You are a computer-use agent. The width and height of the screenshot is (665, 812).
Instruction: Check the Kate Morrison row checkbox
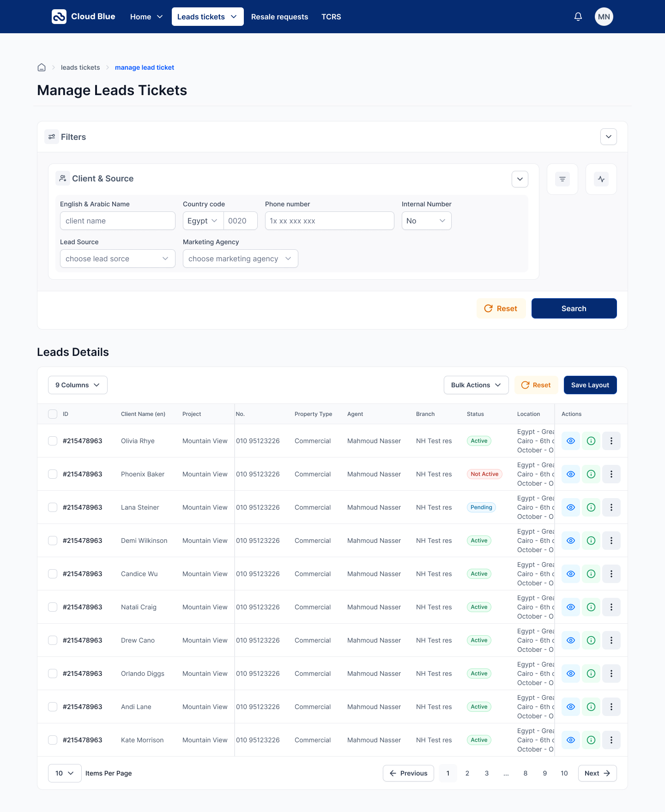click(53, 740)
